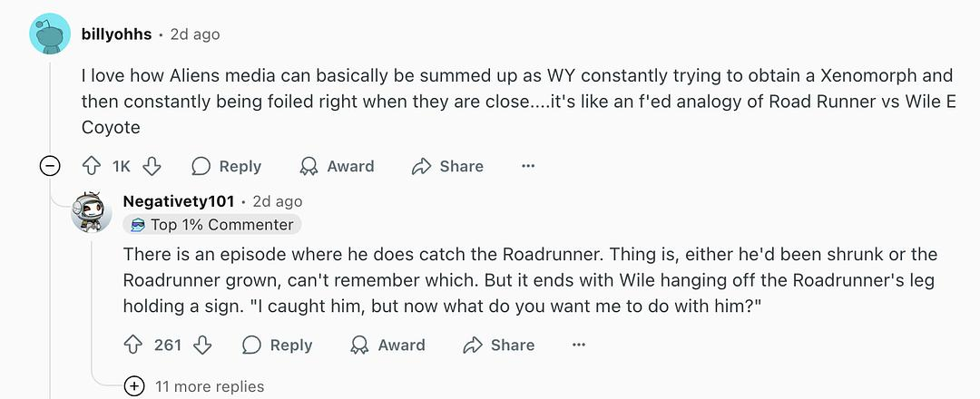Downvote Negativety101's reply
The width and height of the screenshot is (980, 399).
click(203, 345)
